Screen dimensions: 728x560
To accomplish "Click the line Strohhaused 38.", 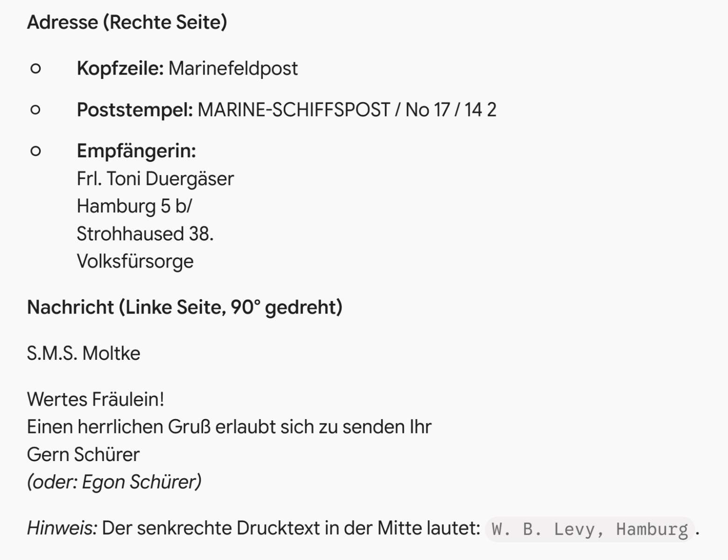I will tap(145, 234).
